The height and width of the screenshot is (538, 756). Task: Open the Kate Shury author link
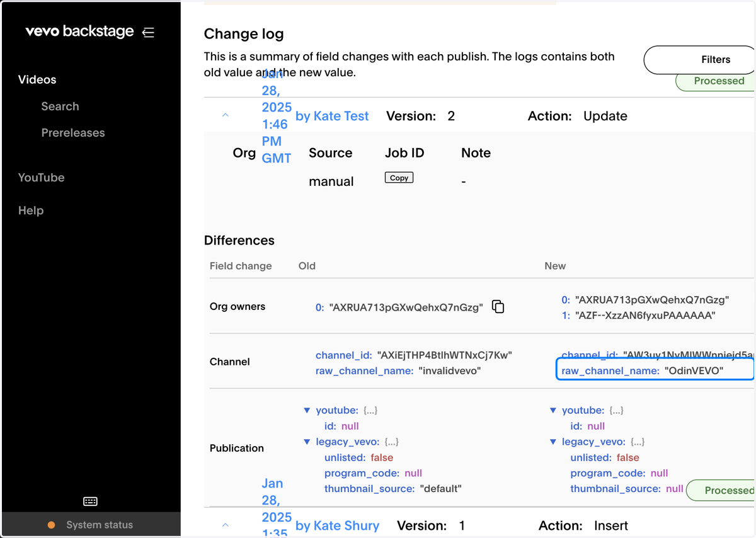337,525
